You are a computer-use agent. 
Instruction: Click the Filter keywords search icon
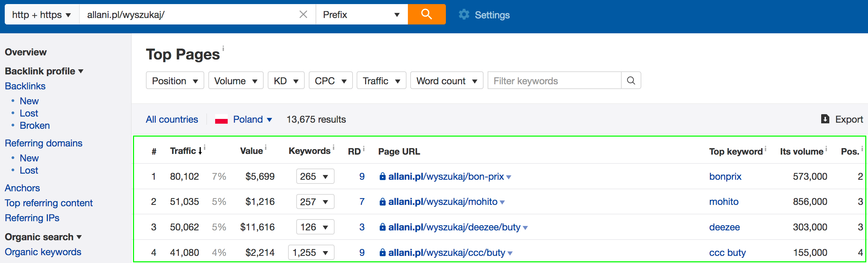click(x=631, y=81)
